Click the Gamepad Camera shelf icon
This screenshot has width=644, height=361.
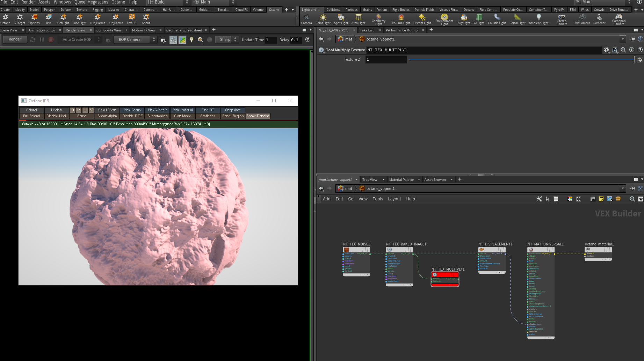[618, 17]
